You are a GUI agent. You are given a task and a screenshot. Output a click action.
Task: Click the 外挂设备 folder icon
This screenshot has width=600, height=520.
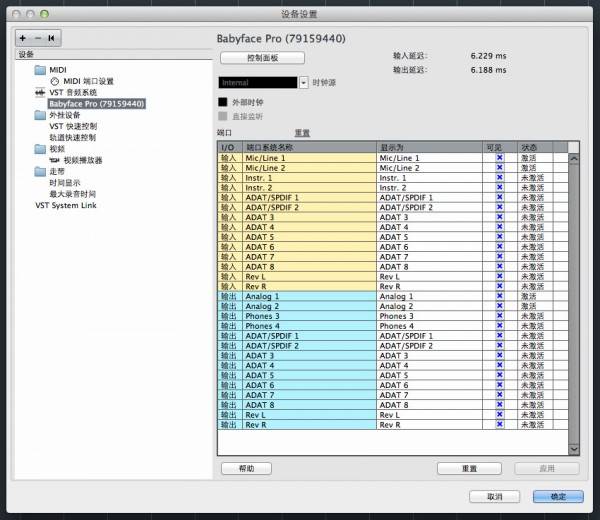coord(40,115)
